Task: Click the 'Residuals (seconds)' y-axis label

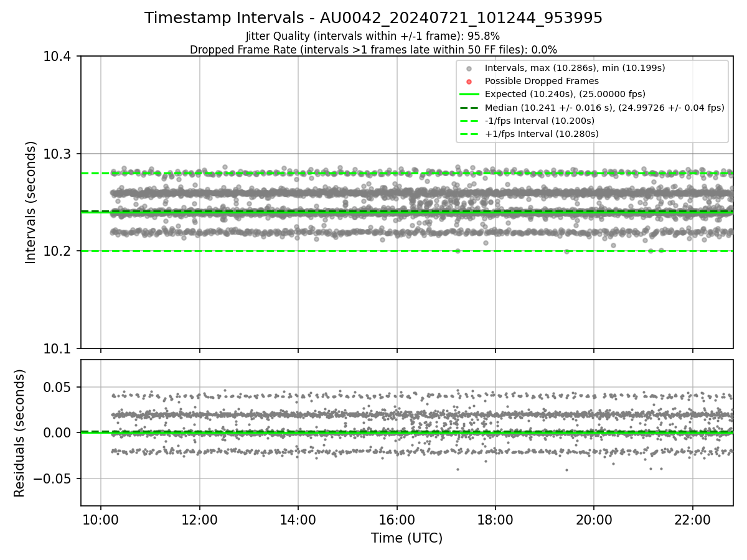Action: click(20, 433)
